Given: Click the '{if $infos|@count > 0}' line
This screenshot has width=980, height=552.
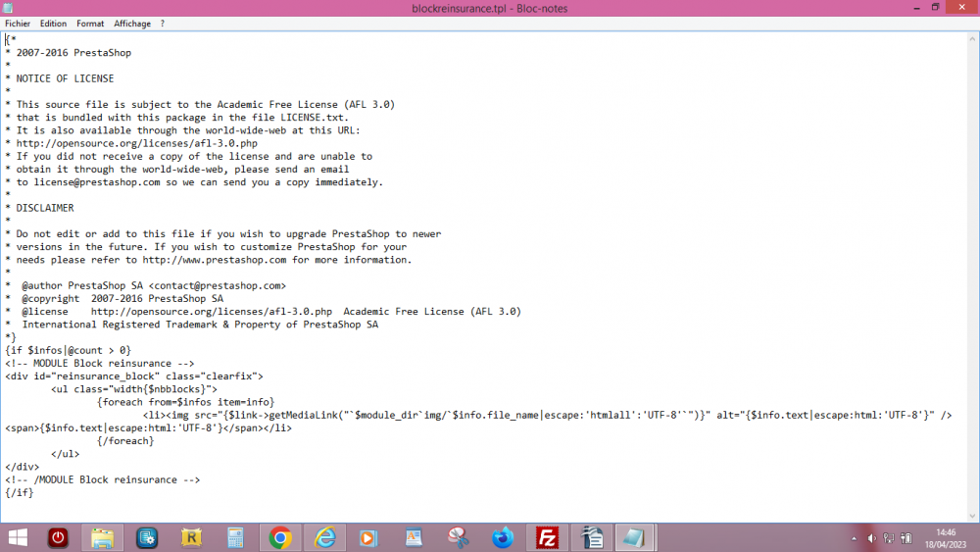Looking at the screenshot, I should click(x=69, y=351).
